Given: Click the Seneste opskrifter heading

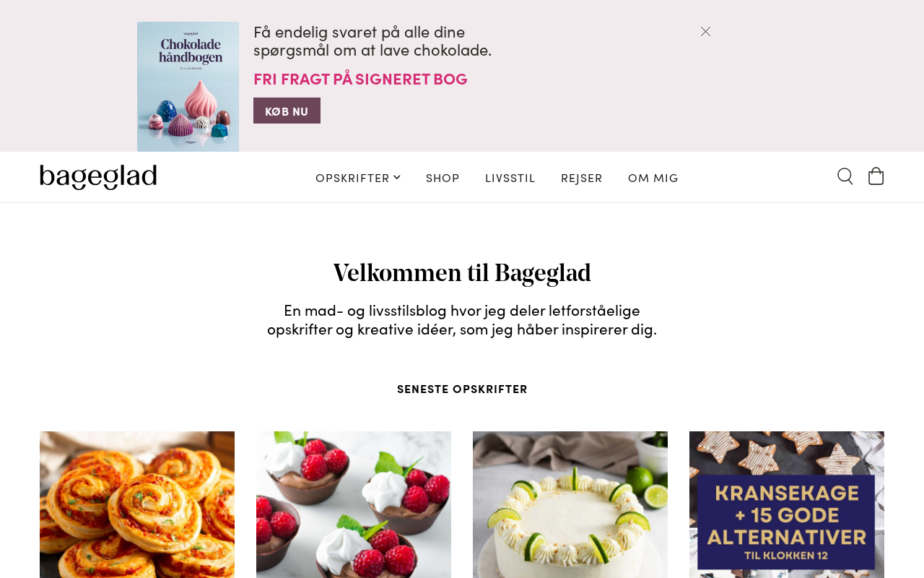Looking at the screenshot, I should tap(462, 389).
